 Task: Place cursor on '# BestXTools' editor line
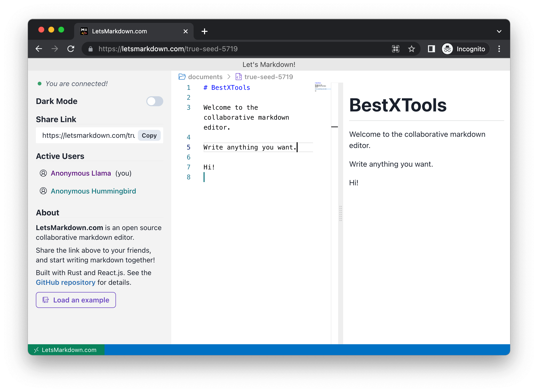point(227,88)
